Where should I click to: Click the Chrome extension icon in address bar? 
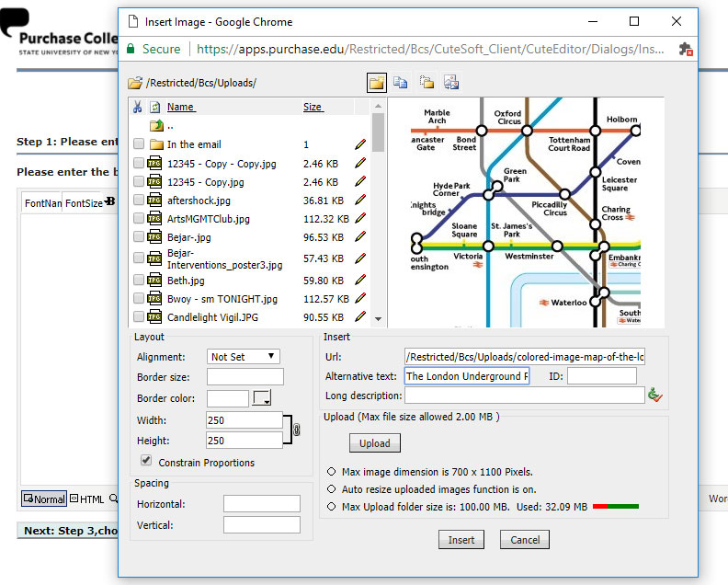686,49
